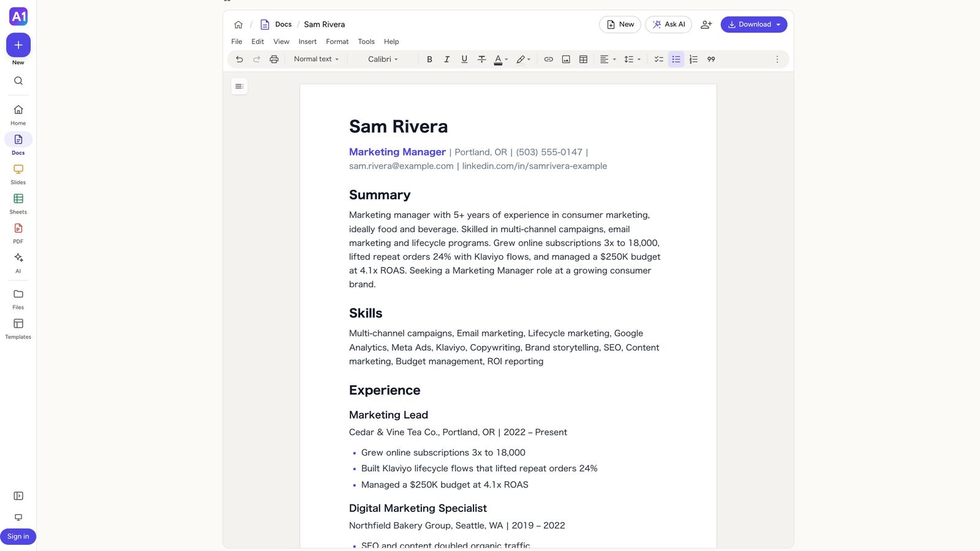
Task: Open the document outline panel icon
Action: (239, 86)
